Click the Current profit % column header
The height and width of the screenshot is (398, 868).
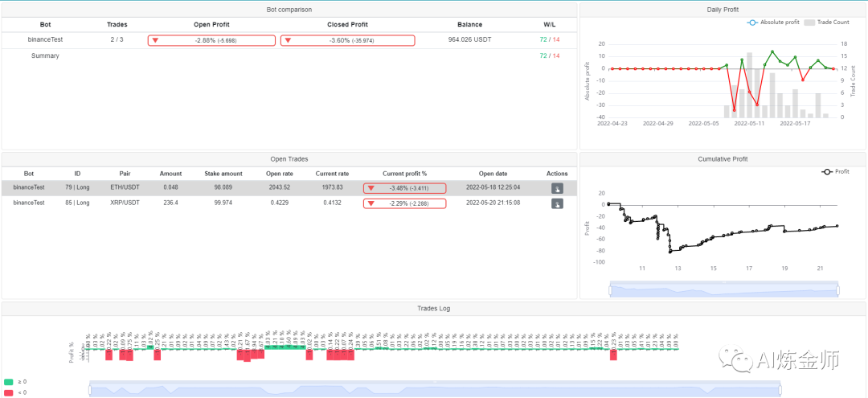click(404, 174)
